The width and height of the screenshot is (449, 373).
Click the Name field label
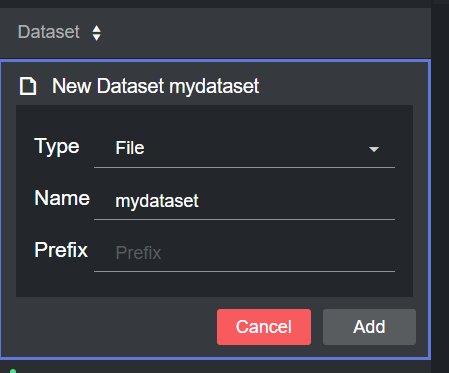coord(62,198)
